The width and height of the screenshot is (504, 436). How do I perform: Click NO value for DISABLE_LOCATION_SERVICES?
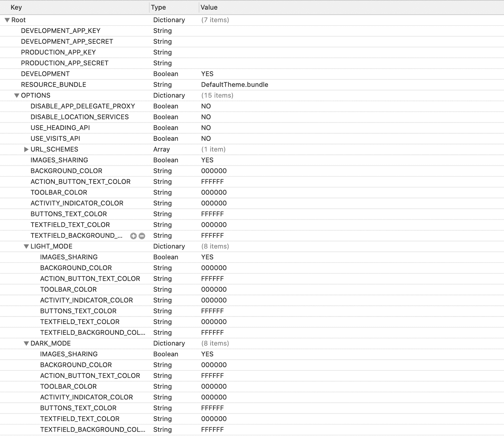(206, 117)
